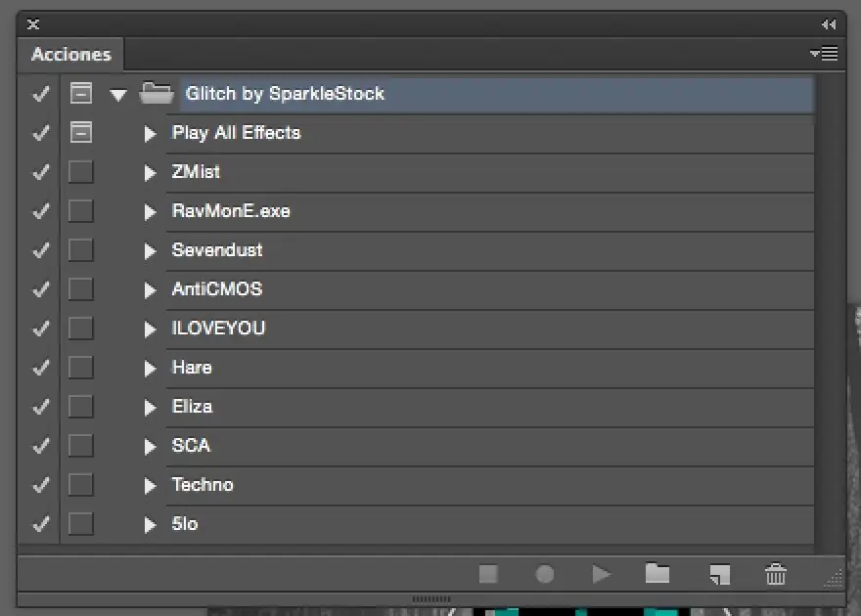This screenshot has width=861, height=616.
Task: Toggle dialog box for 5lo
Action: point(80,524)
